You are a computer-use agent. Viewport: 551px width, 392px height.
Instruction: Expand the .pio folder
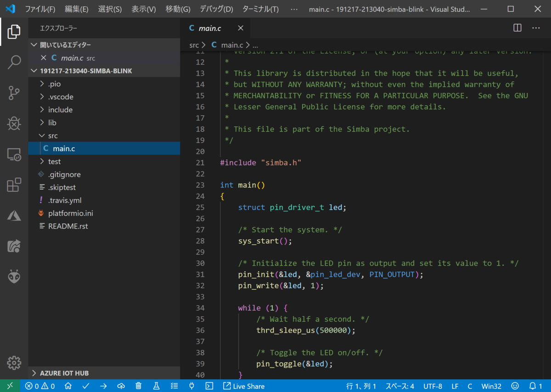pos(104,84)
